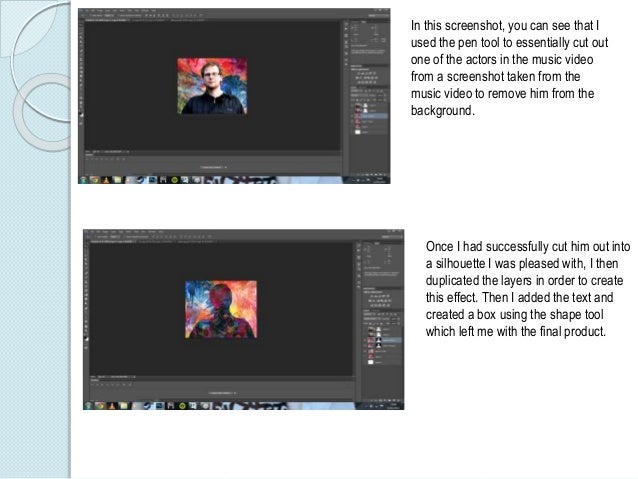Open VLC cone icon in top screenshot taskbar

(106, 179)
